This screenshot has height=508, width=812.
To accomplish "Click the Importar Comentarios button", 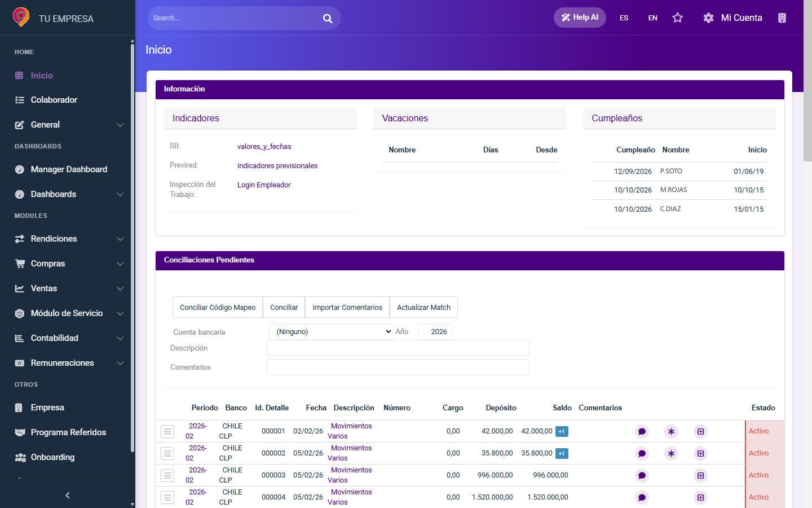I will (347, 307).
